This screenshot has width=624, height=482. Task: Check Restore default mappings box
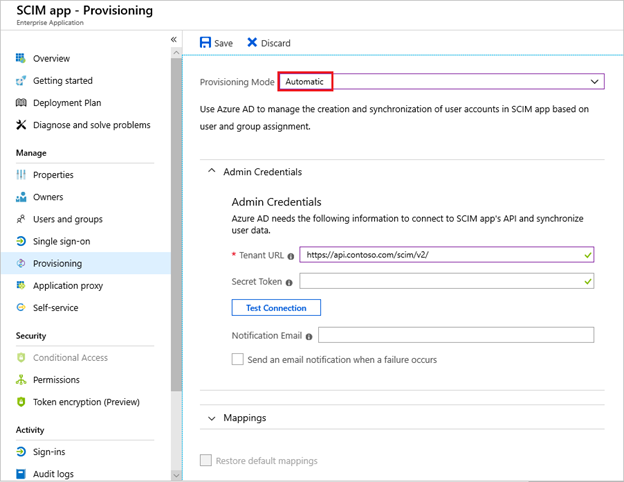[206, 460]
